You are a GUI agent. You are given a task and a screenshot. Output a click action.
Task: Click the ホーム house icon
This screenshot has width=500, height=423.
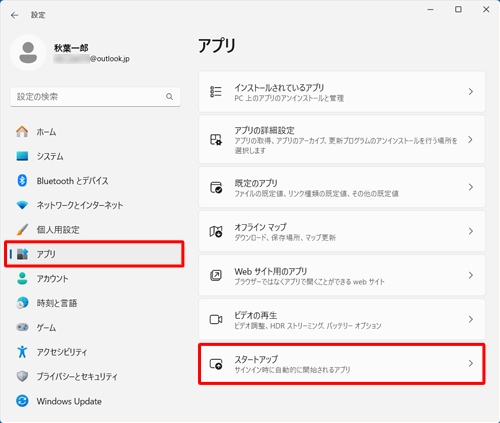tap(22, 132)
